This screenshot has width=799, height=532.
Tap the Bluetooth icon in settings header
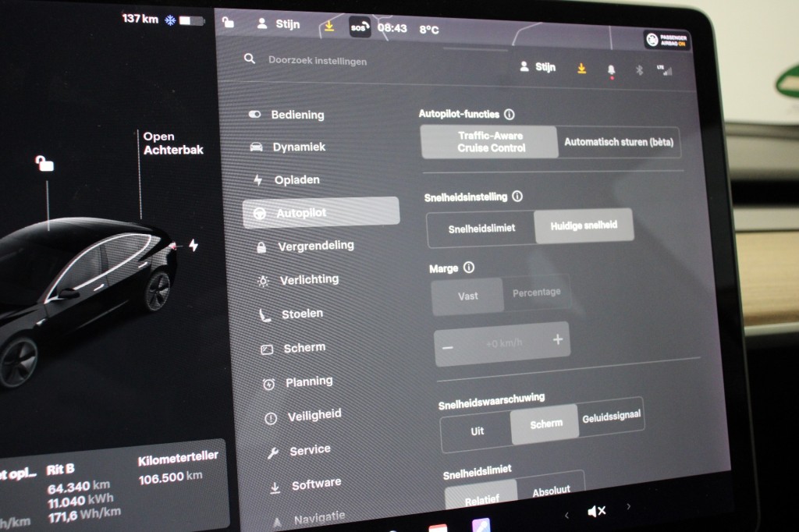pyautogui.click(x=637, y=69)
